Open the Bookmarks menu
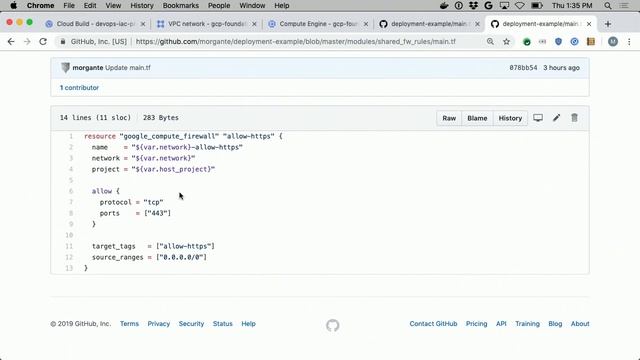The width and height of the screenshot is (640, 360). pyautogui.click(x=180, y=5)
